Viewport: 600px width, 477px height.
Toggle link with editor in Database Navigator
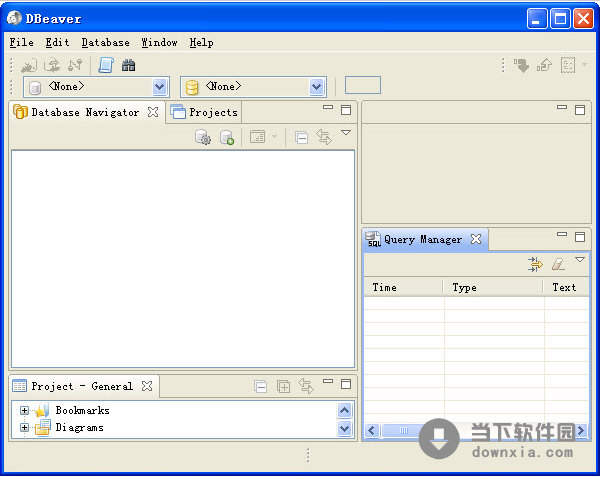point(324,137)
